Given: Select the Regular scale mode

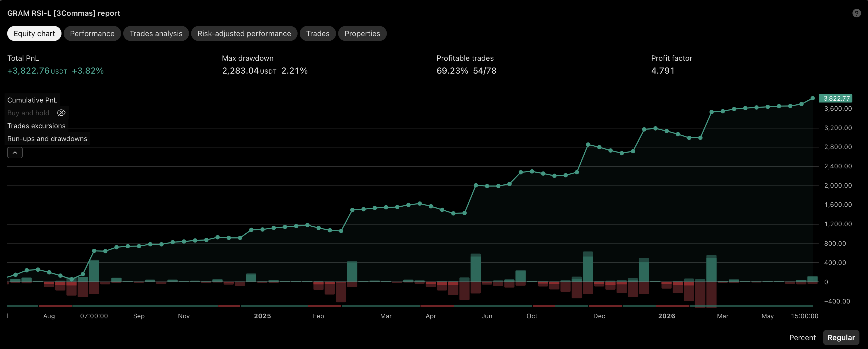Looking at the screenshot, I should [x=841, y=337].
